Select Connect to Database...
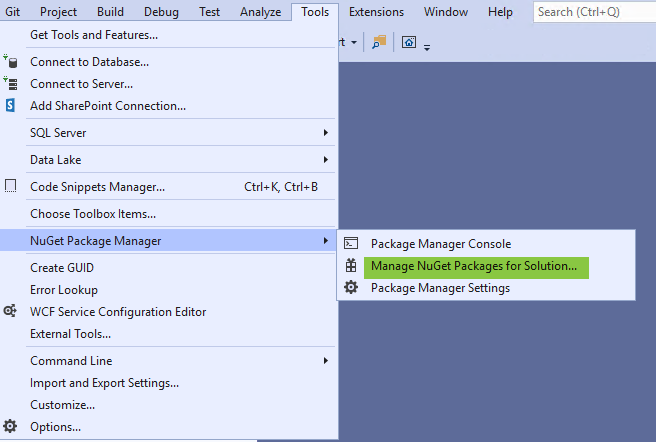 pyautogui.click(x=169, y=62)
